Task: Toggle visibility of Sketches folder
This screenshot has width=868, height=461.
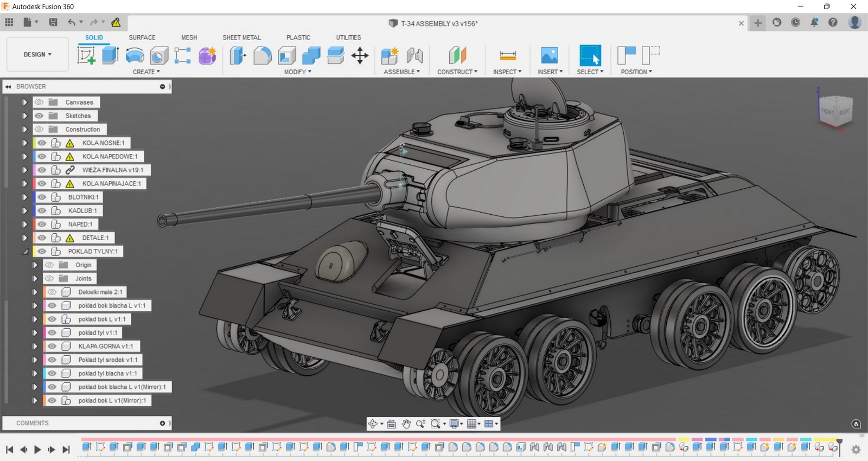Action: coord(39,116)
